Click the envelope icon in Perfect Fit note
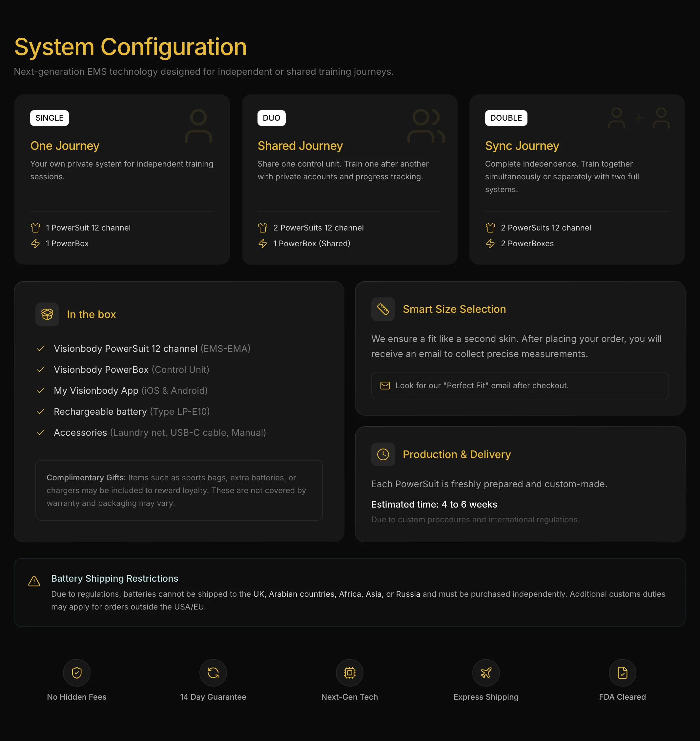 coord(385,385)
